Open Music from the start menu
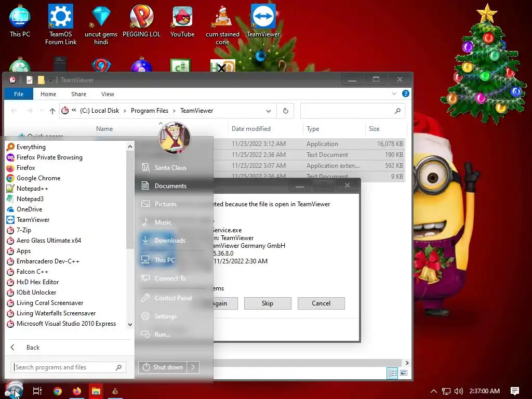The height and width of the screenshot is (399, 532). (163, 222)
